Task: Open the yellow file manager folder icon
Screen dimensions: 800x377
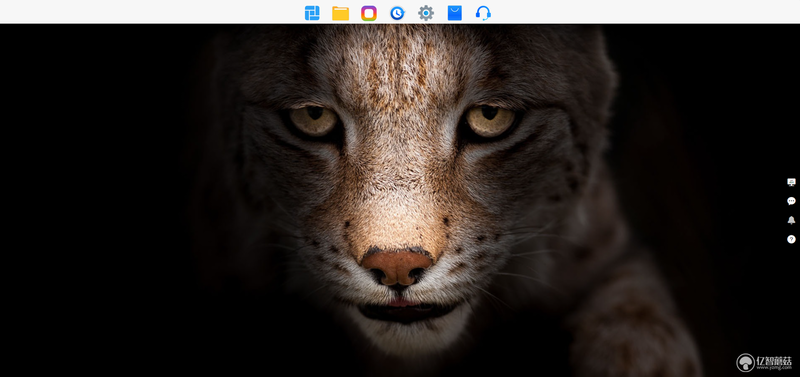Action: [340, 13]
